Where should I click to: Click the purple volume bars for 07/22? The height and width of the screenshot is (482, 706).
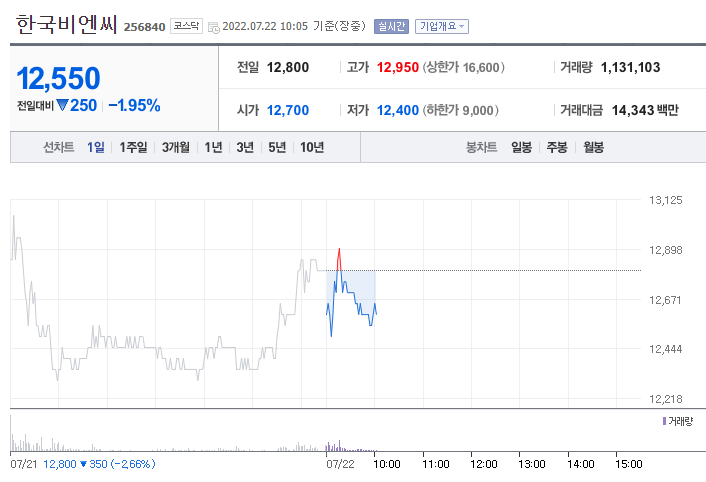pyautogui.click(x=350, y=446)
